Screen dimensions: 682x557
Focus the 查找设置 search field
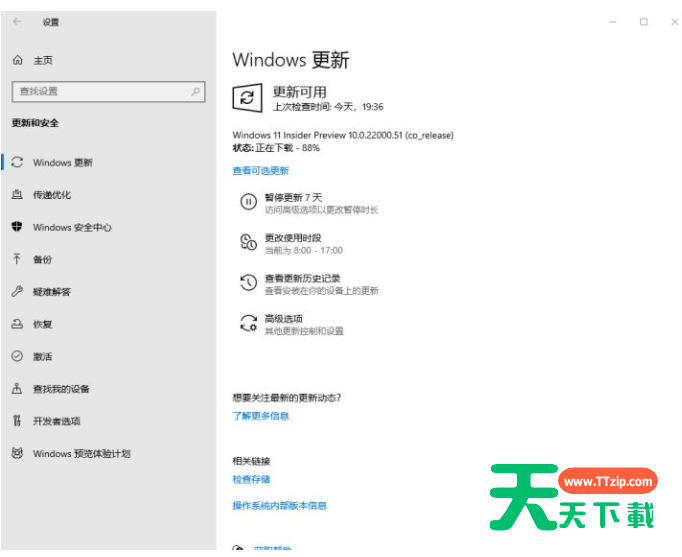[108, 91]
